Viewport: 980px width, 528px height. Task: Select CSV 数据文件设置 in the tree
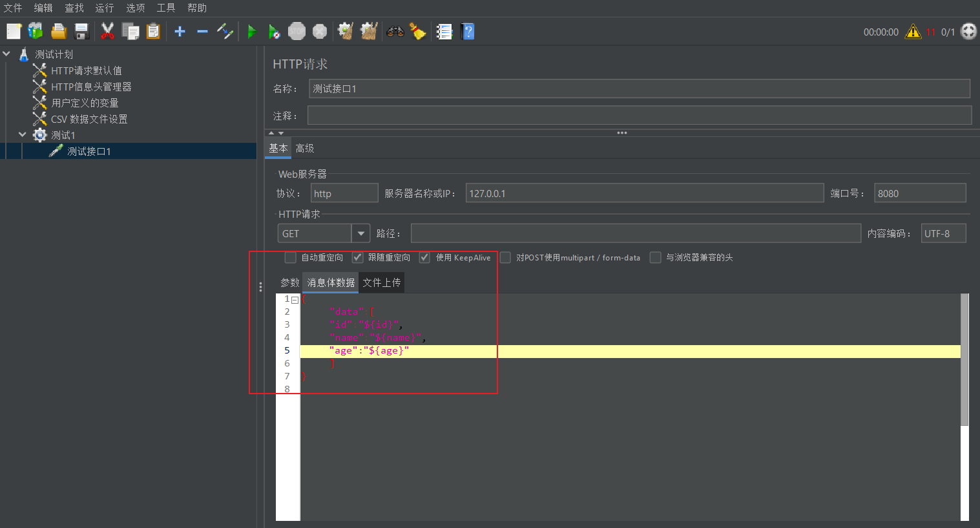(x=89, y=119)
